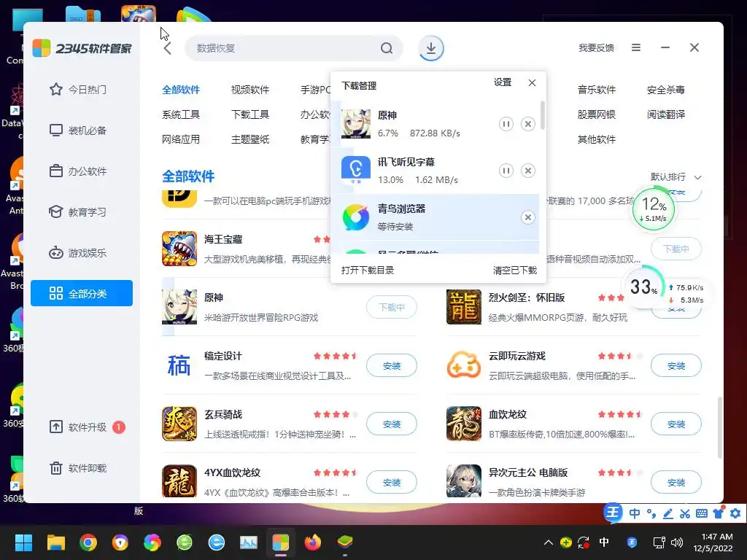Click the volume icon in tray
Viewport: 747px width, 560px height.
[676, 542]
